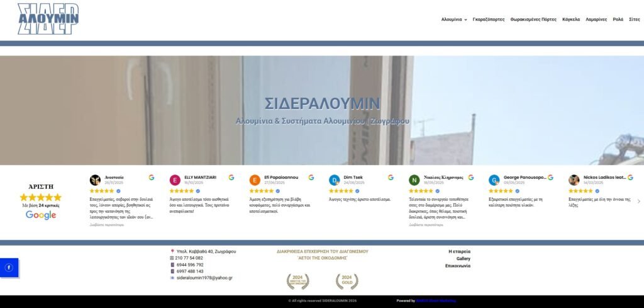Open the Γκαραζόπορτες menu item
The image size is (644, 308).
click(488, 20)
